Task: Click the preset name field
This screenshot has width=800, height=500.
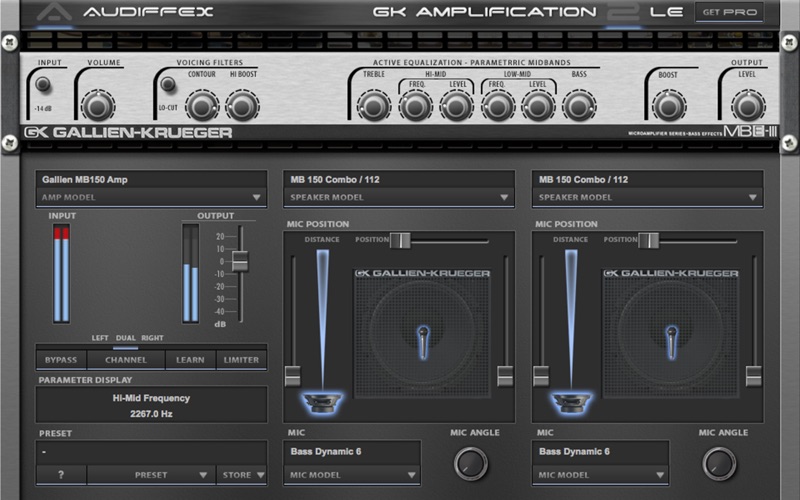Action: [151, 452]
